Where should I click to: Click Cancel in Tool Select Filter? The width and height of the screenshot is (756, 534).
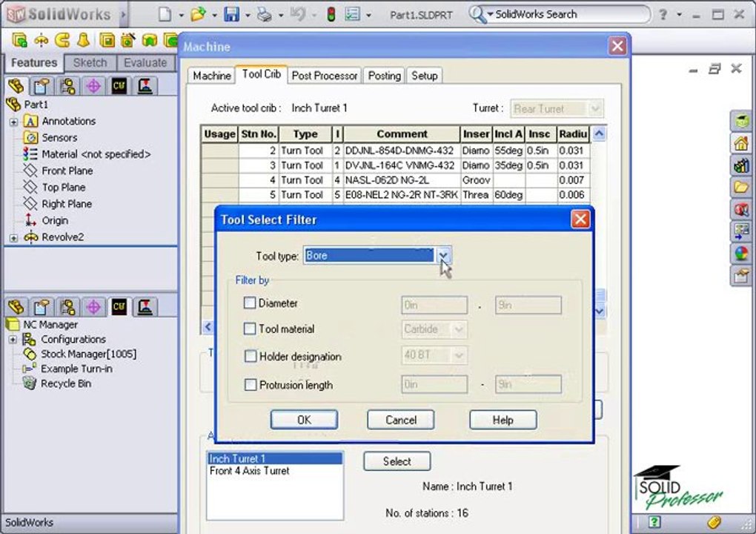click(401, 420)
